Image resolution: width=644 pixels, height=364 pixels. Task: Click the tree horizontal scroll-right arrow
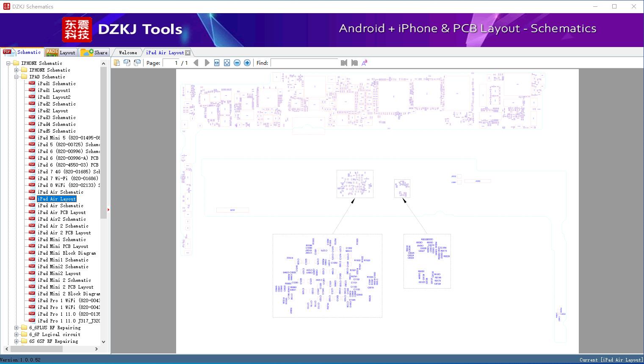click(x=97, y=349)
